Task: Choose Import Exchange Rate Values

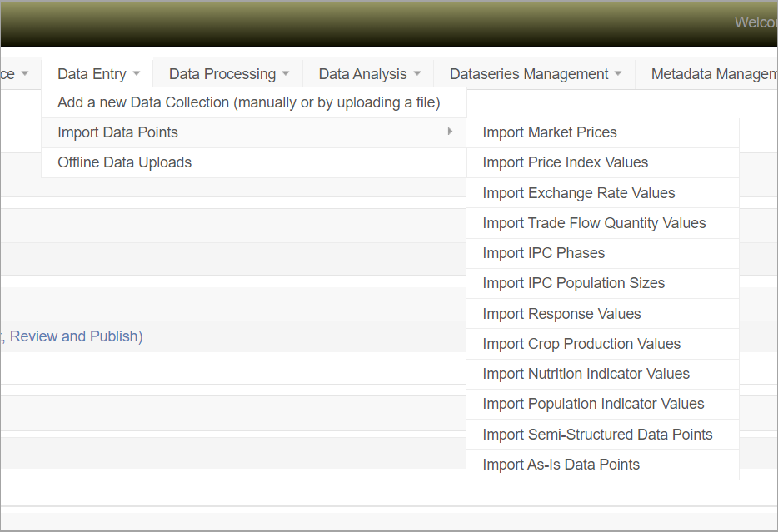Action: point(579,193)
